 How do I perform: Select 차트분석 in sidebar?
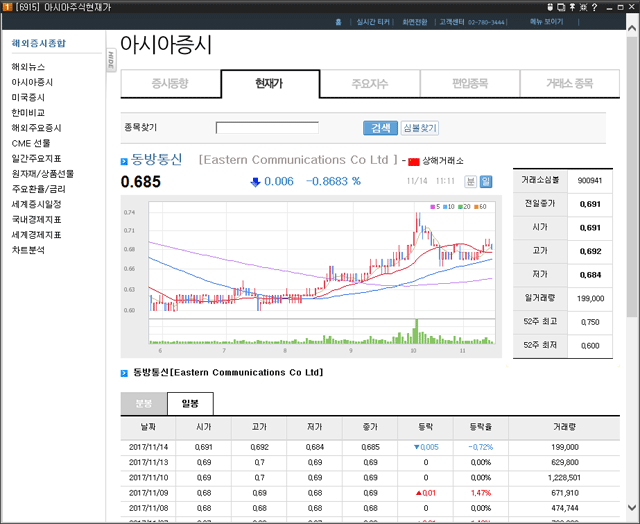(28, 250)
